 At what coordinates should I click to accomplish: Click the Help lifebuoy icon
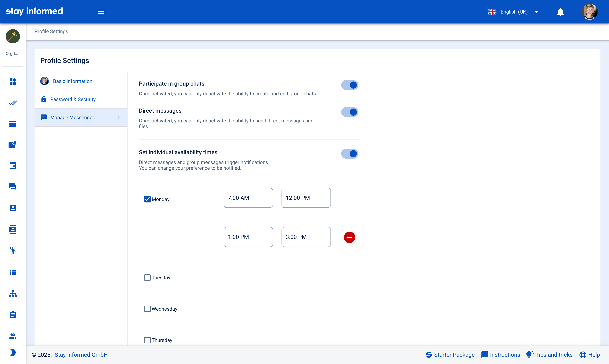click(x=583, y=355)
